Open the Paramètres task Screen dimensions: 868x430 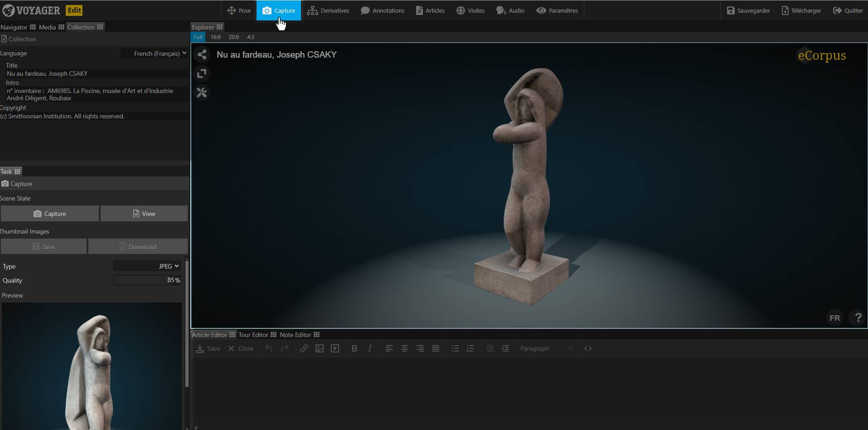click(557, 10)
